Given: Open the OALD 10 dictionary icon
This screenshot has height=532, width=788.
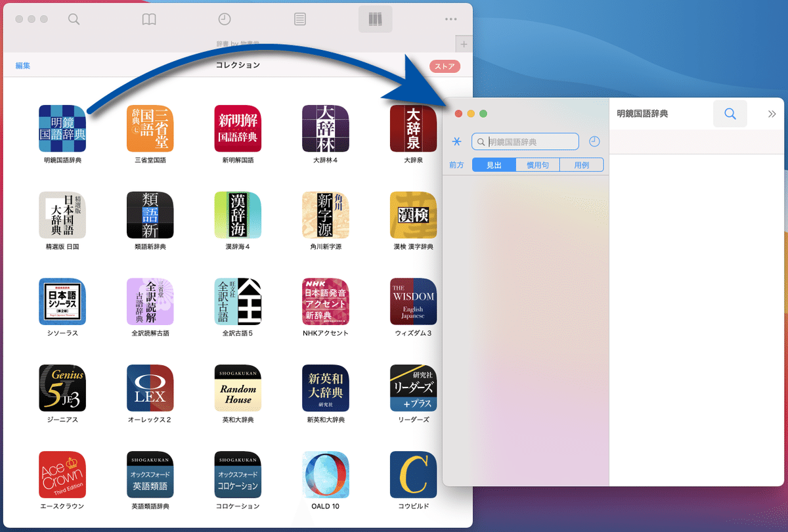Looking at the screenshot, I should (x=326, y=474).
